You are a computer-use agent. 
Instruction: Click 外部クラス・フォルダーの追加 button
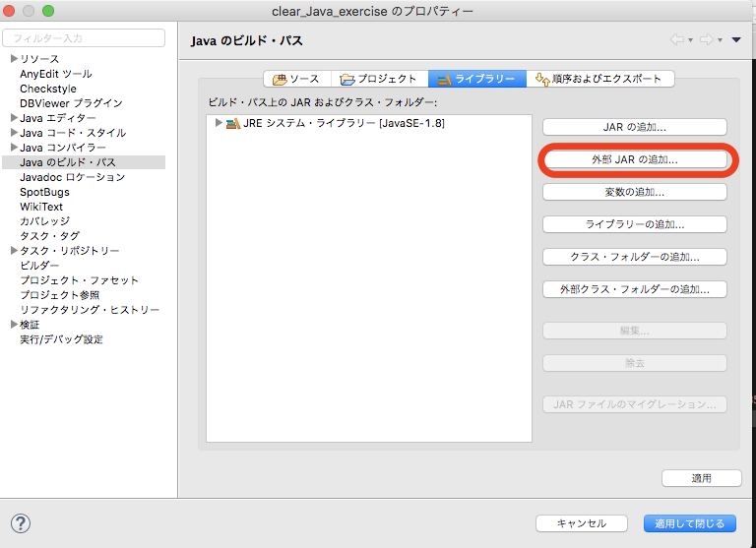[635, 289]
